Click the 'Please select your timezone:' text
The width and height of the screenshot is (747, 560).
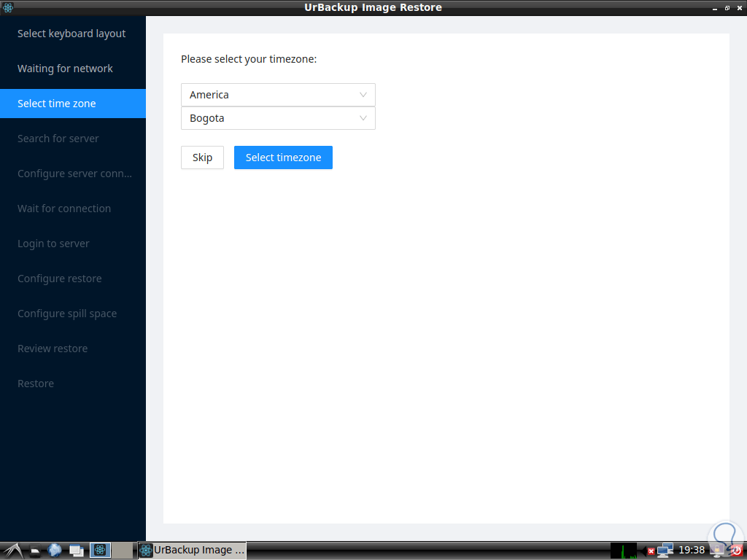tap(249, 59)
